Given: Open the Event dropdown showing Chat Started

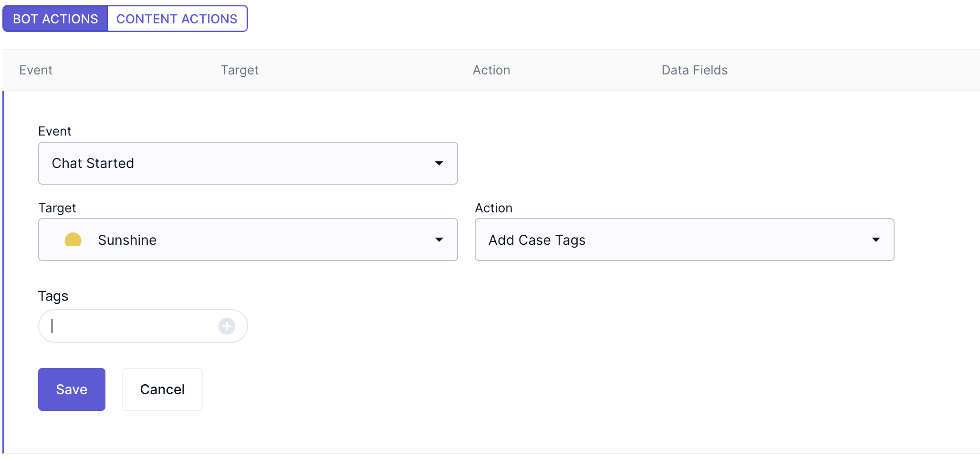Looking at the screenshot, I should point(248,163).
